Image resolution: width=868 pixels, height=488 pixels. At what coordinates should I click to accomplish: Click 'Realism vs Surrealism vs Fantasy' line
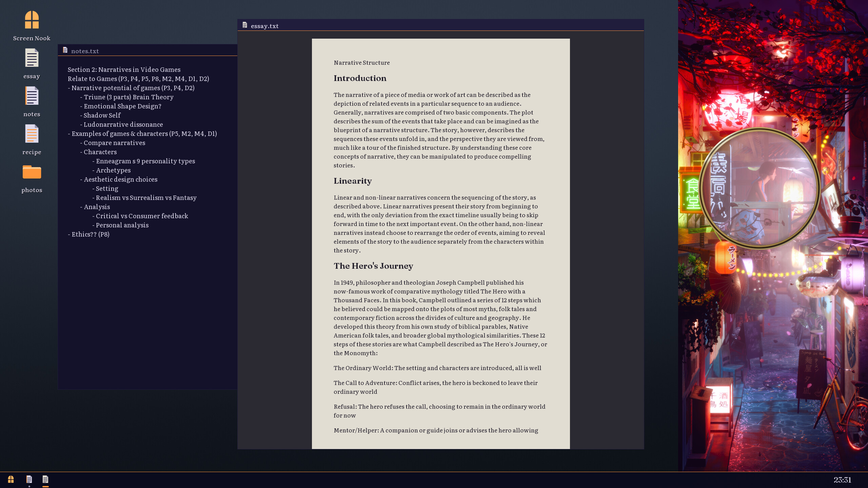144,198
